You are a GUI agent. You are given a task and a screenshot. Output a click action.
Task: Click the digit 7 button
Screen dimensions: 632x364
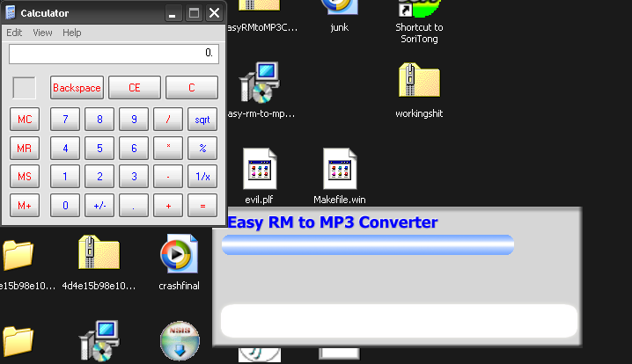pyautogui.click(x=65, y=120)
